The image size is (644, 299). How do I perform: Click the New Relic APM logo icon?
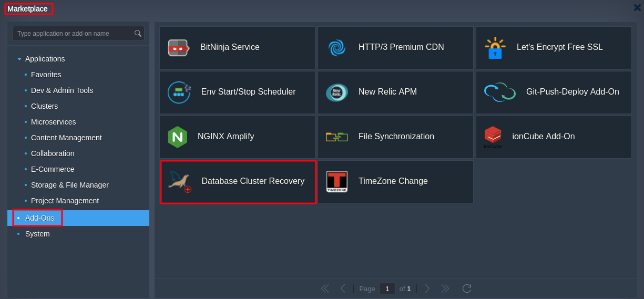[336, 92]
